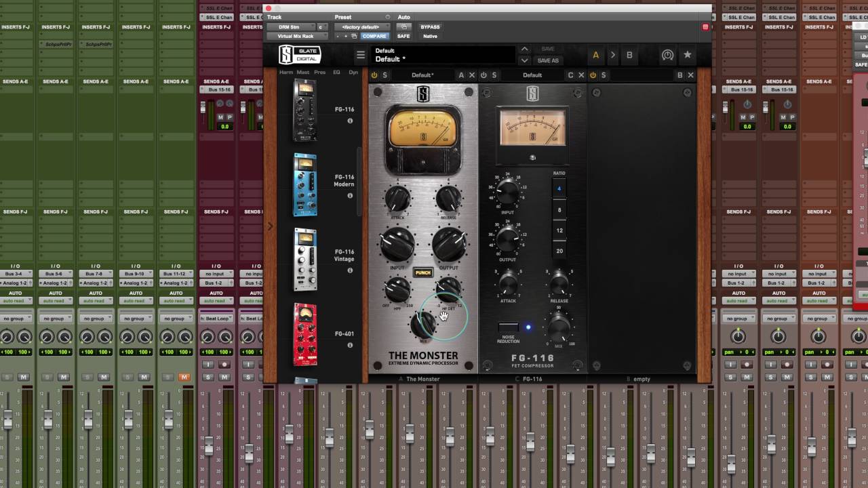This screenshot has height=488, width=868.
Task: Solo the empty third slot
Action: pos(604,75)
